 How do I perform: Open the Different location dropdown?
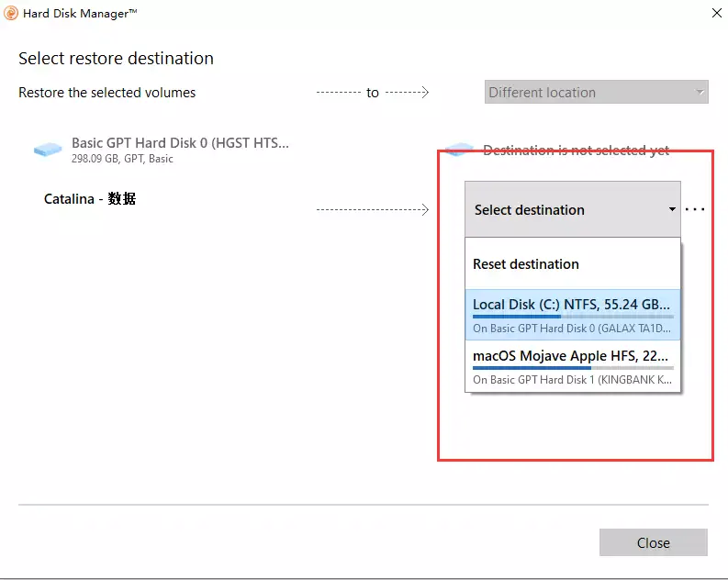(x=596, y=92)
